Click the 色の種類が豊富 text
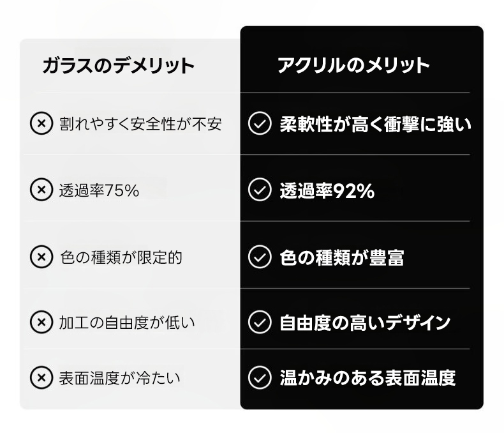This screenshot has width=504, height=433. pos(341,257)
